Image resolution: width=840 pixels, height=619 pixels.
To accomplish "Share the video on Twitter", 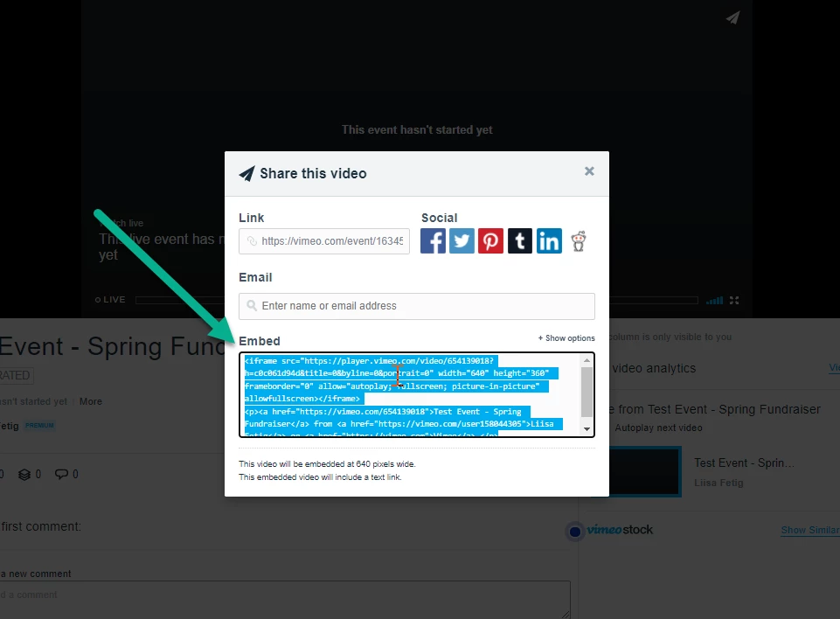I will pos(462,240).
